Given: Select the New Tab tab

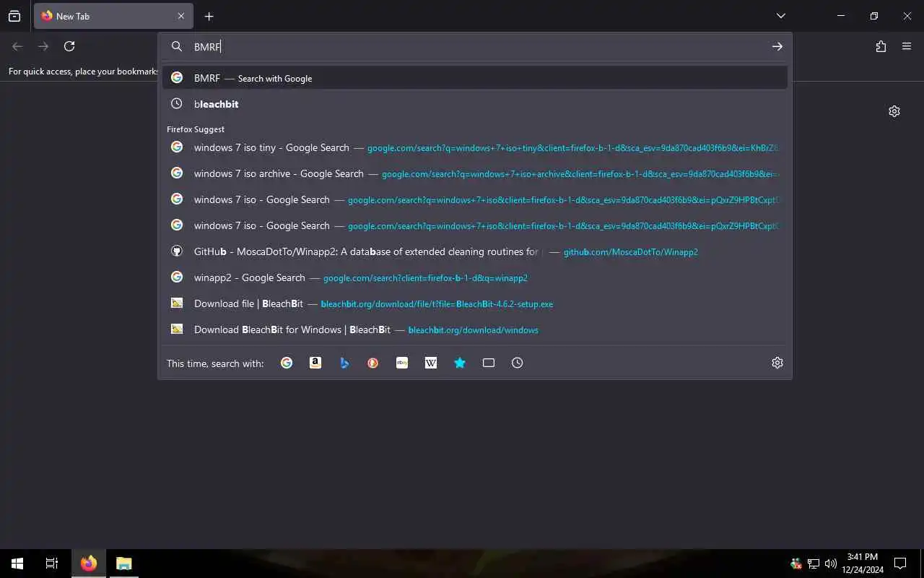Looking at the screenshot, I should (113, 16).
